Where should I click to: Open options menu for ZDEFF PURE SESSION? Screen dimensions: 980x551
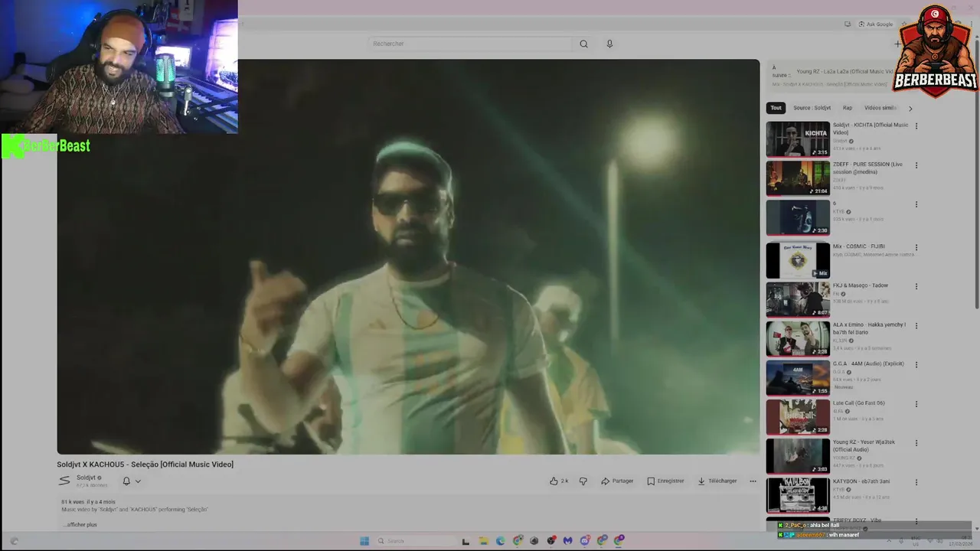(x=916, y=165)
